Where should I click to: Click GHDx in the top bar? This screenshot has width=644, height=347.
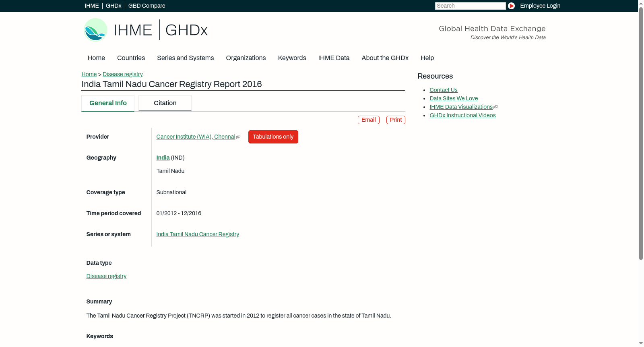(114, 6)
